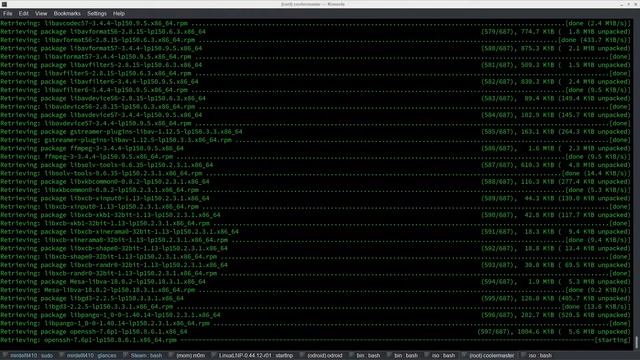Open the File menu

(7, 13)
